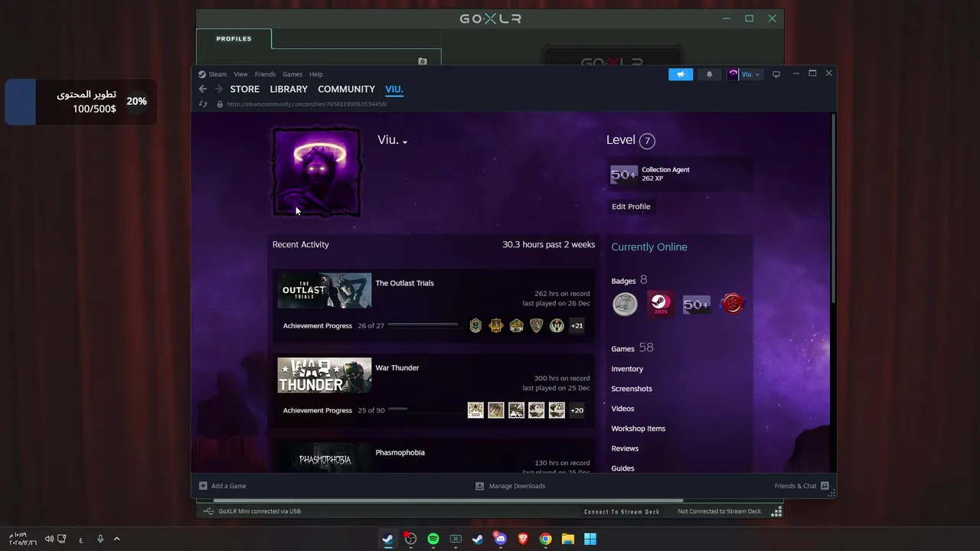Viewport: 980px width, 551px height.
Task: Open the Reviews link
Action: pyautogui.click(x=625, y=448)
